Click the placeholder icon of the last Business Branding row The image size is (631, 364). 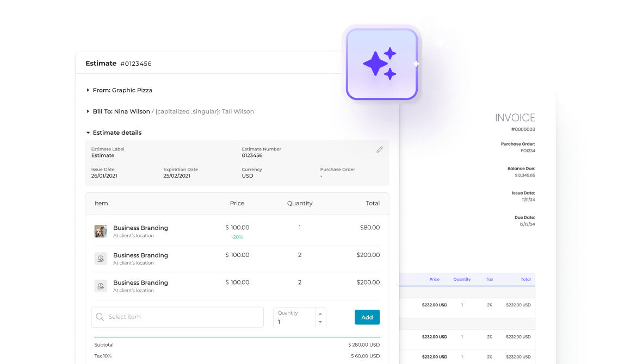101,286
